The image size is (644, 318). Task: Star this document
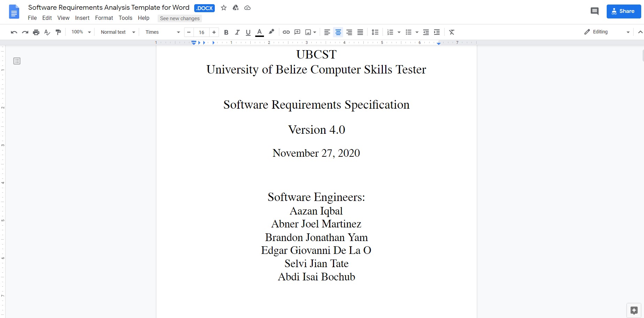pyautogui.click(x=224, y=8)
